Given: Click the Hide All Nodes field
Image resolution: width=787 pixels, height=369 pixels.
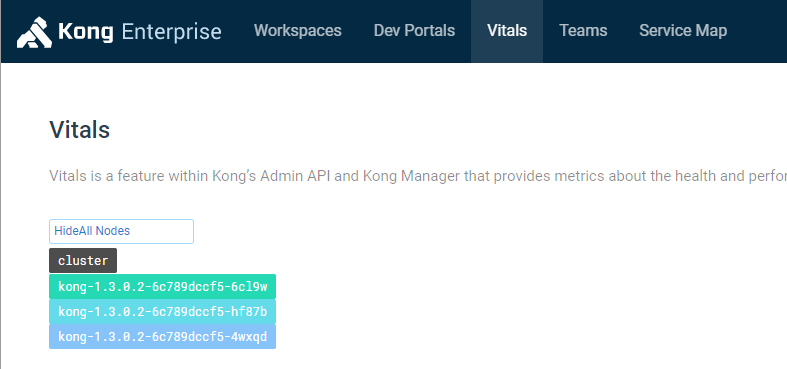Looking at the screenshot, I should click(121, 231).
